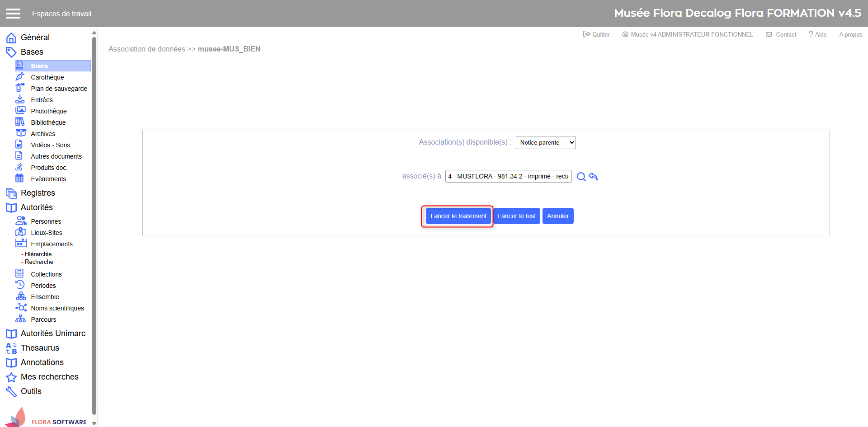Click the Général home icon
The width and height of the screenshot is (868, 427).
click(x=11, y=38)
